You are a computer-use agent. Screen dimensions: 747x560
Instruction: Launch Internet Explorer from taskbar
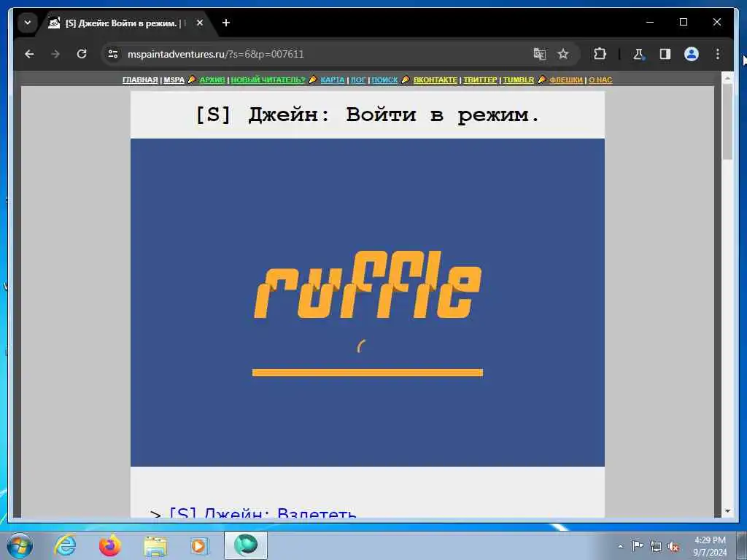65,545
